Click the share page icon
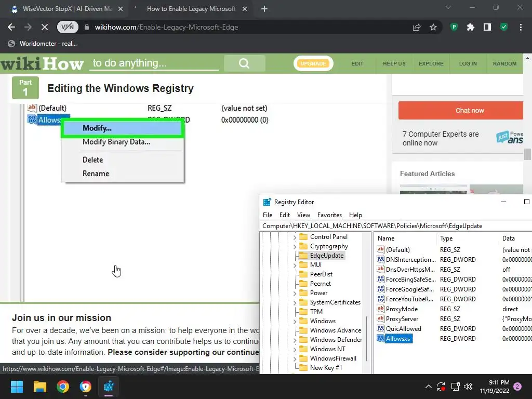532x399 pixels. click(417, 27)
